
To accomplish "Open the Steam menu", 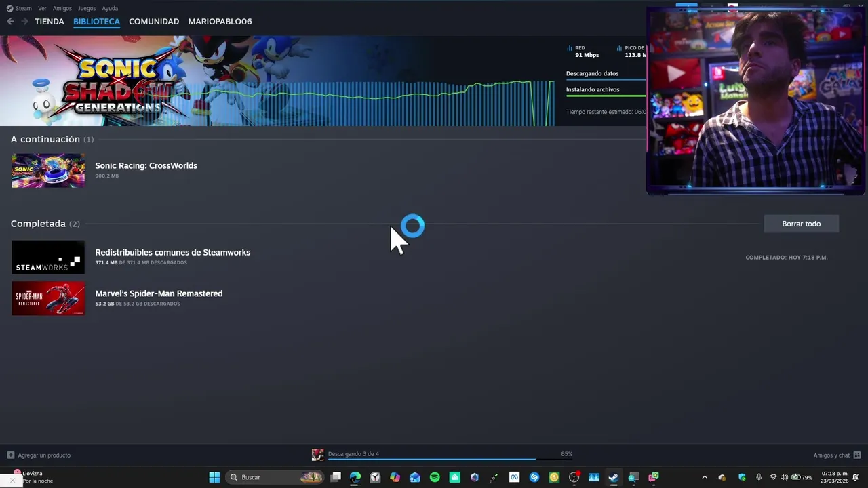I will point(19,8).
